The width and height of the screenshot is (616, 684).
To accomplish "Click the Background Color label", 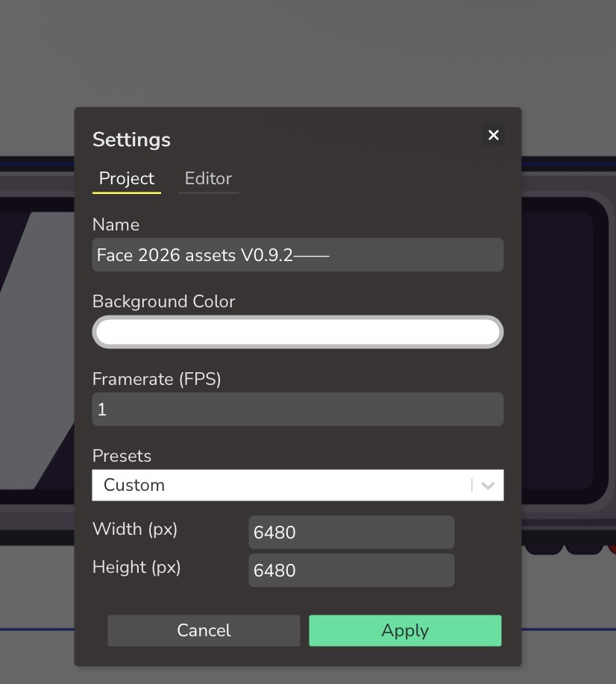I will (163, 302).
